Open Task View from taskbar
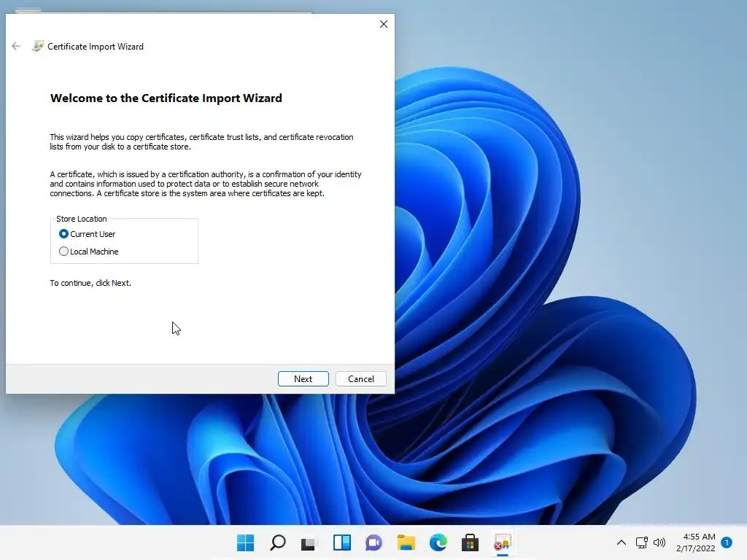The height and width of the screenshot is (560, 747). [309, 542]
